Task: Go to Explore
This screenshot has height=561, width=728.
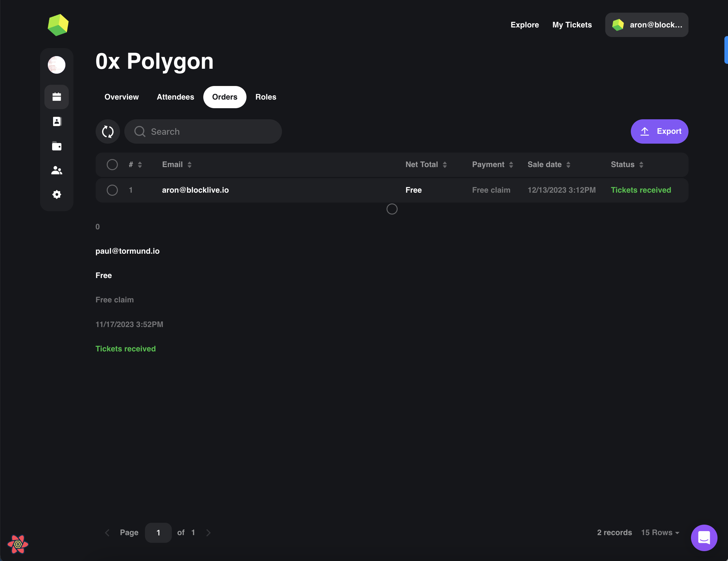Action: click(525, 25)
